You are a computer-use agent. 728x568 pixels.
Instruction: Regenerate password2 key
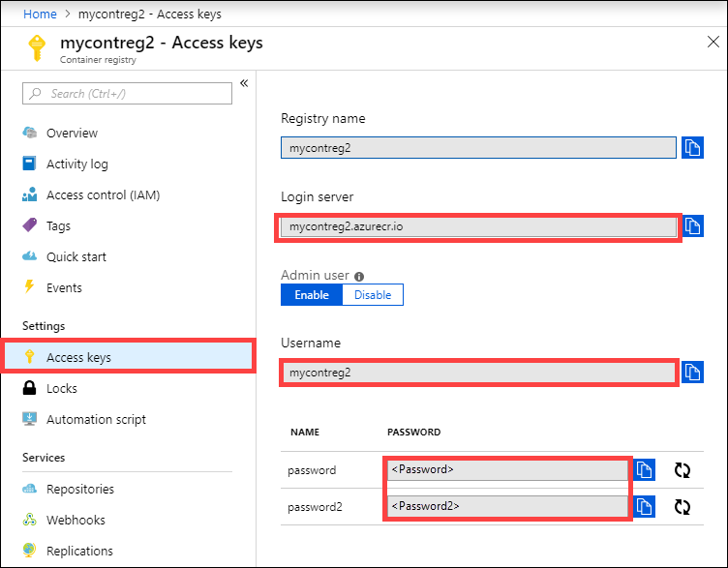pyautogui.click(x=682, y=507)
